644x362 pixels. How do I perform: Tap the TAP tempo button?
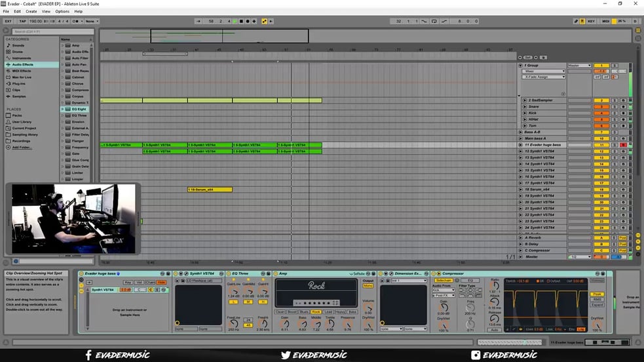tap(22, 21)
